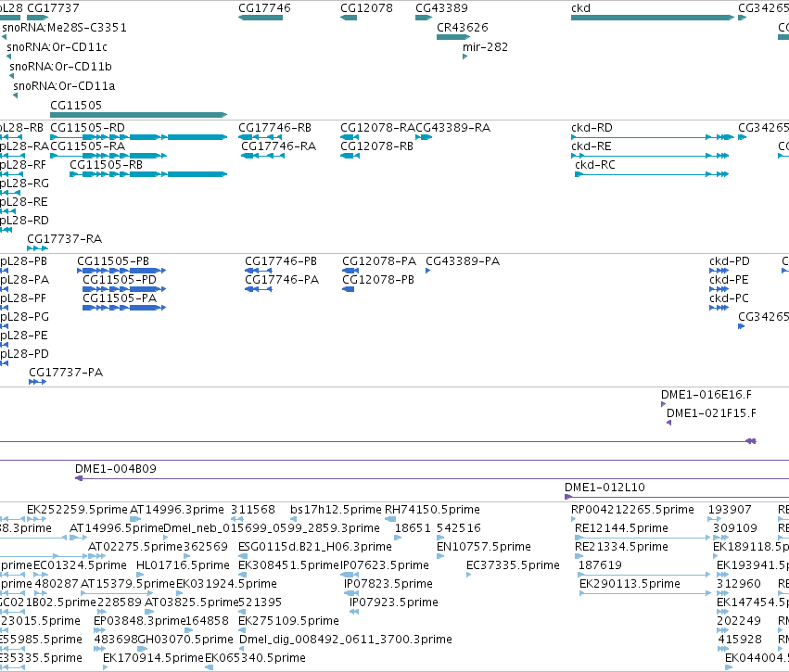
Task: Click protein CG12078-PA label
Action: coord(379,261)
